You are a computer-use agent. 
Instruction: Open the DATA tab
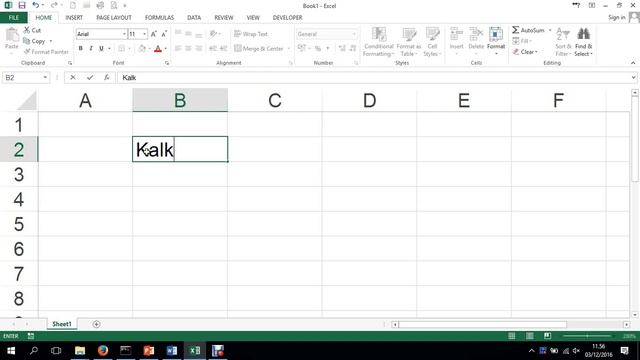[x=194, y=18]
